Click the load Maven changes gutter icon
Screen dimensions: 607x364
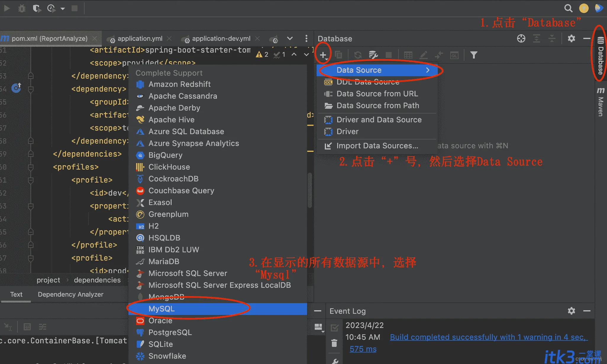16,88
